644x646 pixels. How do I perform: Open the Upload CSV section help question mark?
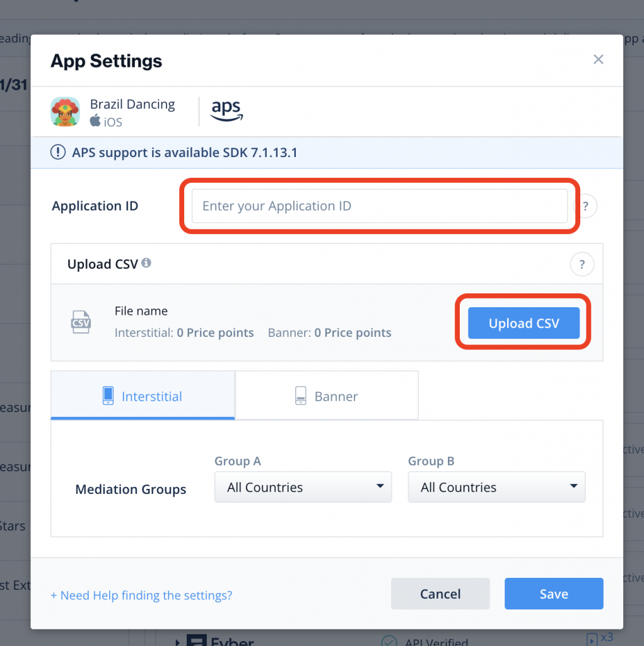[582, 264]
